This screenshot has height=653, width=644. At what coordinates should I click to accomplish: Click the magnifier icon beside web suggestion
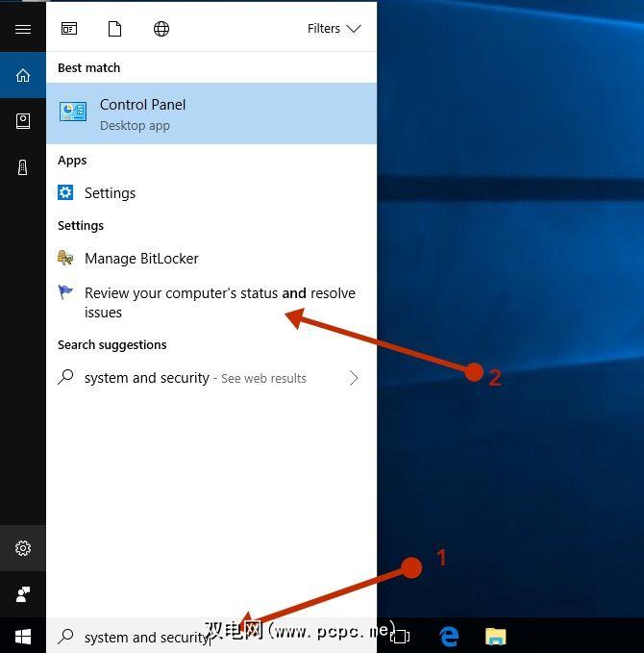pyautogui.click(x=65, y=377)
